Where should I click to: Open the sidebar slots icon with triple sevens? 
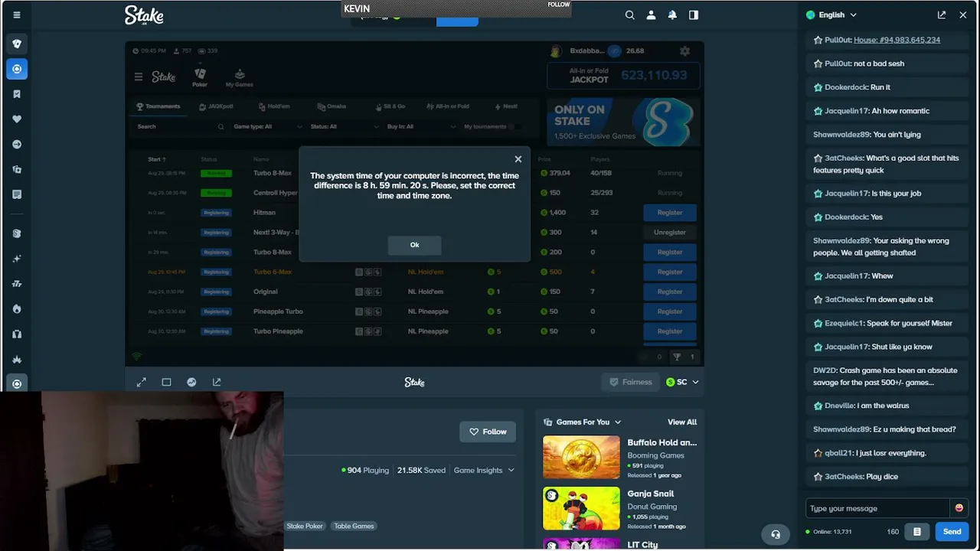17,284
